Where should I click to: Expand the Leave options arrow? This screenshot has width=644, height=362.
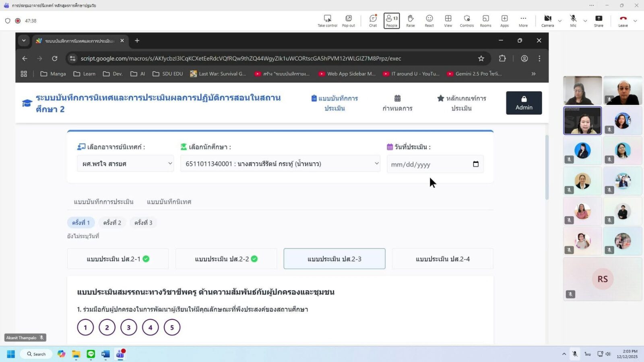[x=635, y=21]
